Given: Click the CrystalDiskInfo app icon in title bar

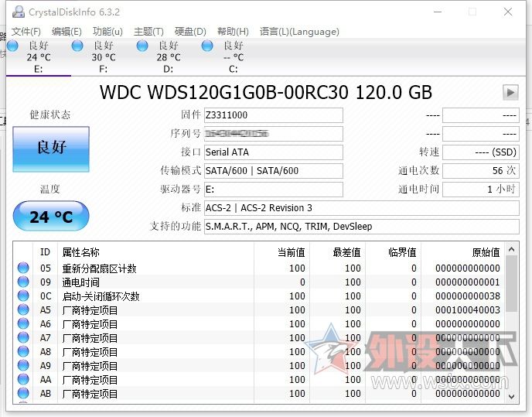Looking at the screenshot, I should [x=19, y=12].
